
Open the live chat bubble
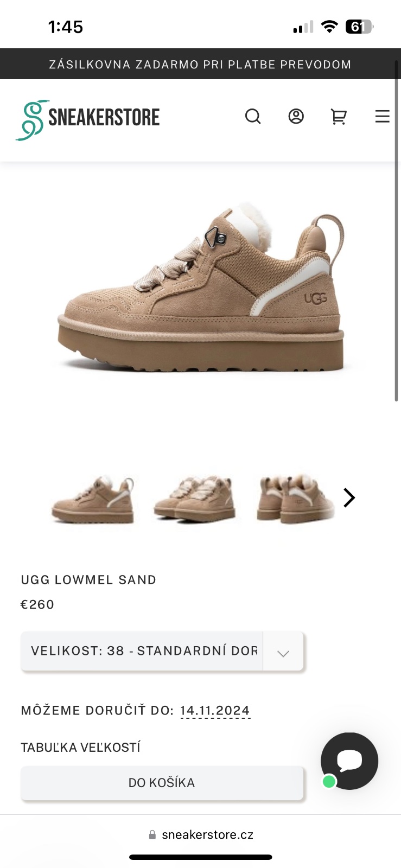coord(349,761)
